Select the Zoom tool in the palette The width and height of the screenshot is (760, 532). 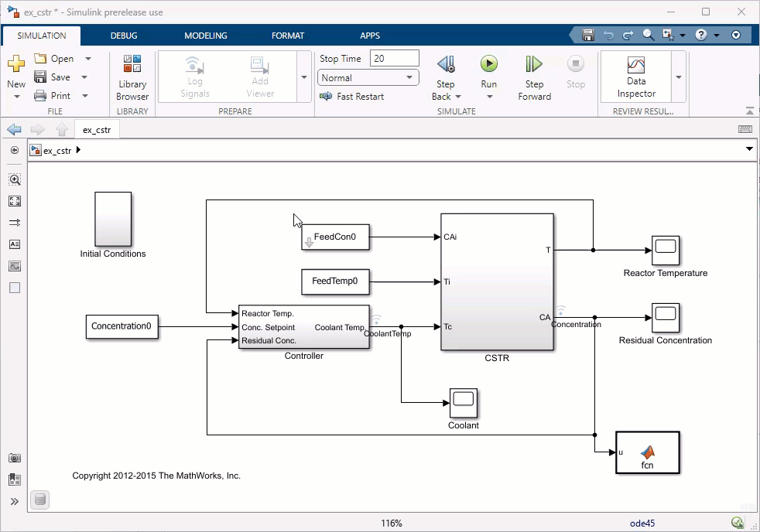(15, 180)
